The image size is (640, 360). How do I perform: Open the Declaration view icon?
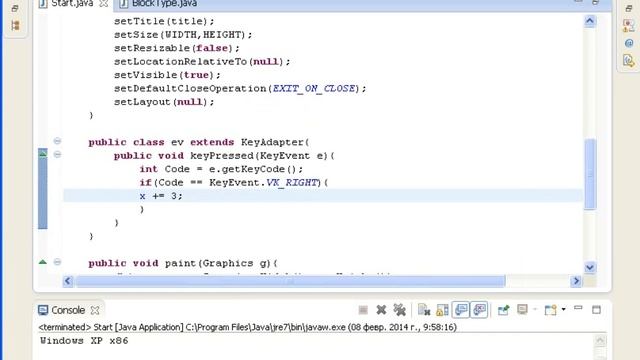click(629, 61)
